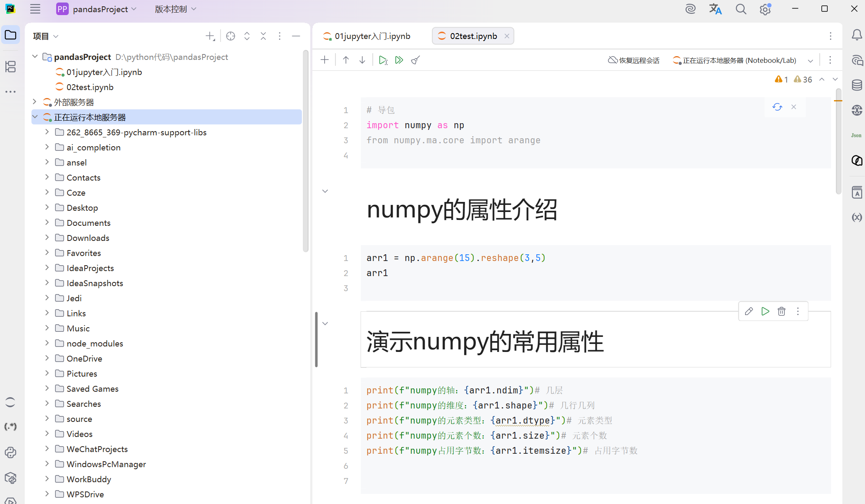The width and height of the screenshot is (865, 504).
Task: Click the 36 weak warnings indicator
Action: click(803, 79)
